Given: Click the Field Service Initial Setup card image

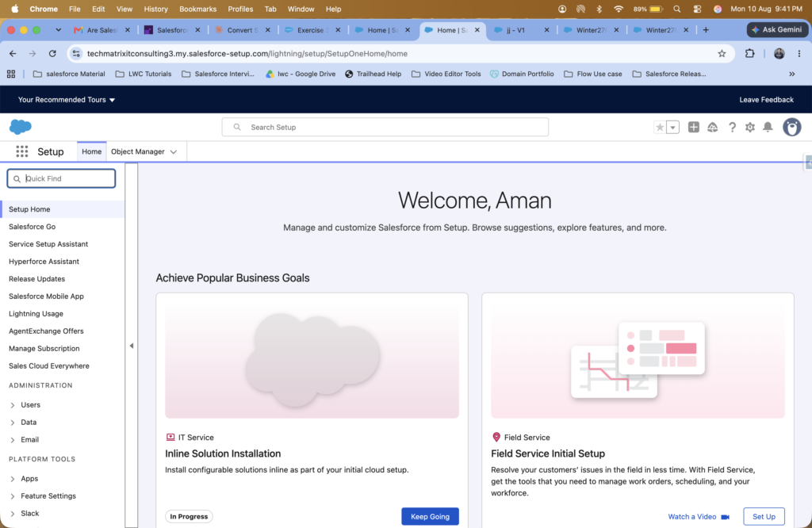Looking at the screenshot, I should click(x=638, y=360).
